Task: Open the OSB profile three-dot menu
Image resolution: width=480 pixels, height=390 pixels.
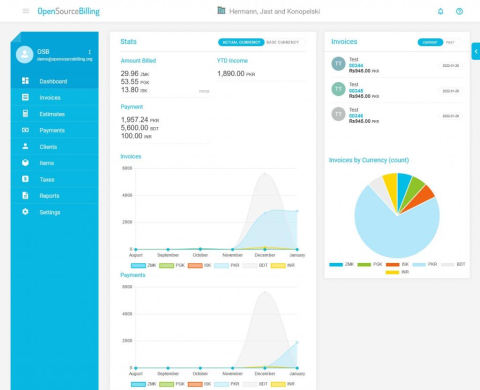Action: click(x=89, y=52)
